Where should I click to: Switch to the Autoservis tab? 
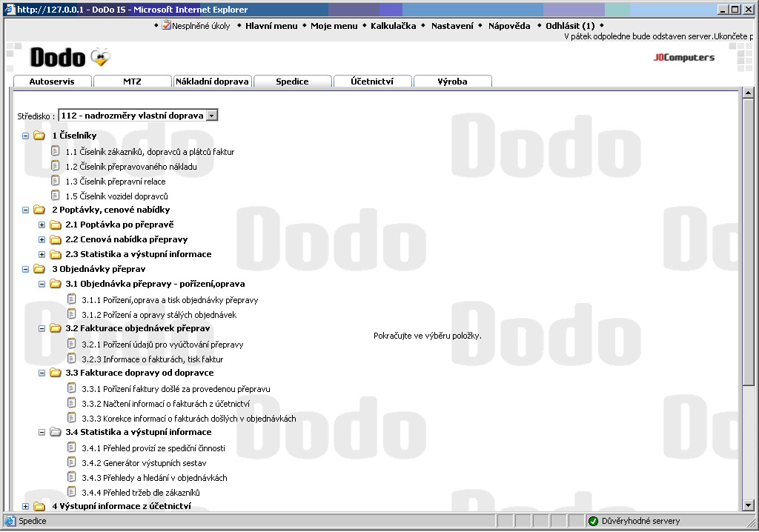click(x=53, y=82)
